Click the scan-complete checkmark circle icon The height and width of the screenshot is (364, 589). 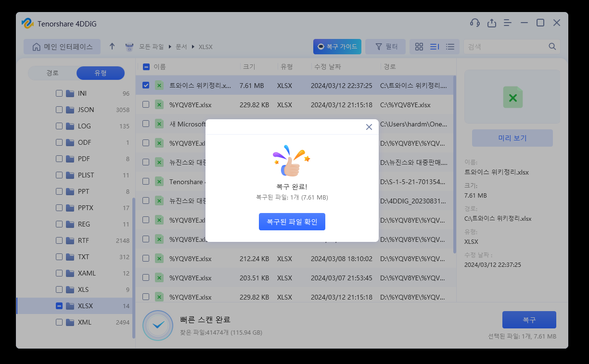(x=157, y=326)
